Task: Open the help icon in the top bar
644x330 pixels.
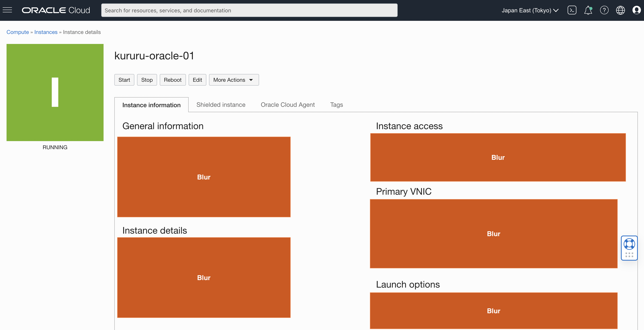Action: tap(604, 10)
